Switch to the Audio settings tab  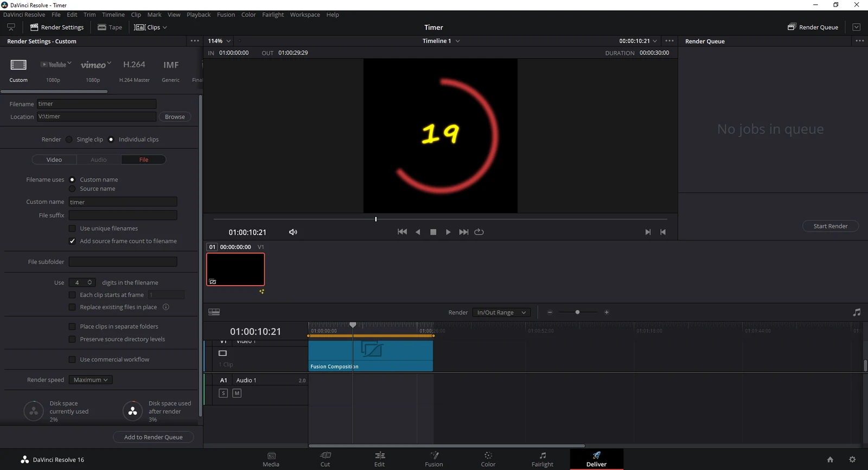coord(99,159)
